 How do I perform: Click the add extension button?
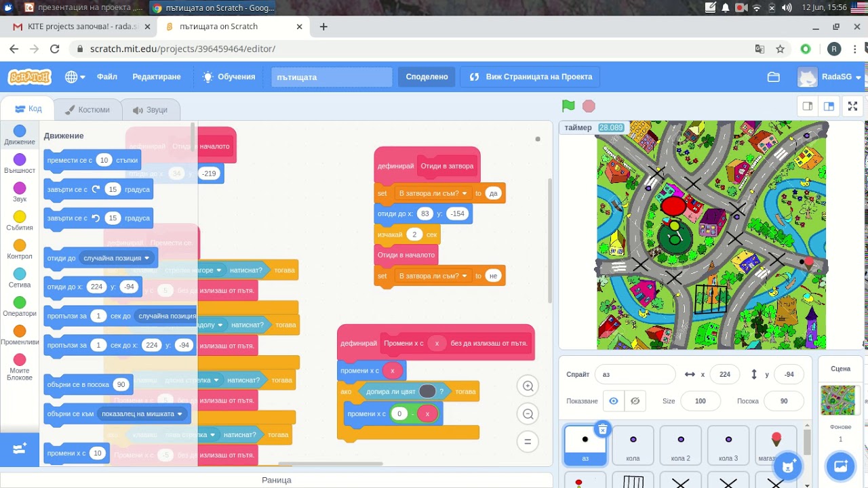click(20, 449)
